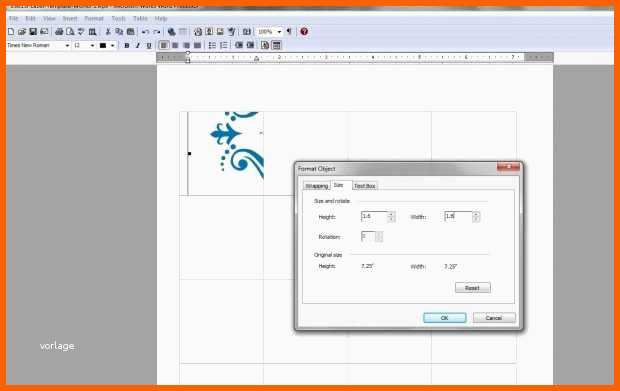Click the bulleted list icon
The height and width of the screenshot is (391, 620).
click(212, 45)
